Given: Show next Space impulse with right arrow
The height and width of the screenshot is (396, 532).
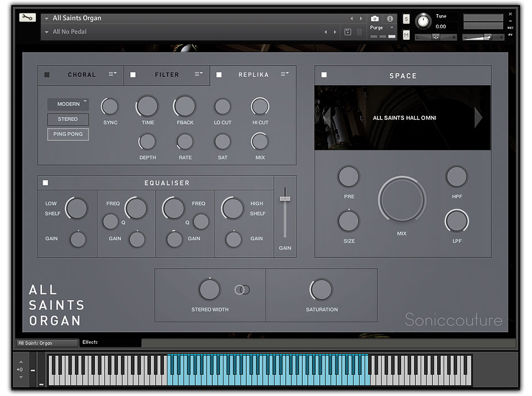Looking at the screenshot, I should click(478, 118).
